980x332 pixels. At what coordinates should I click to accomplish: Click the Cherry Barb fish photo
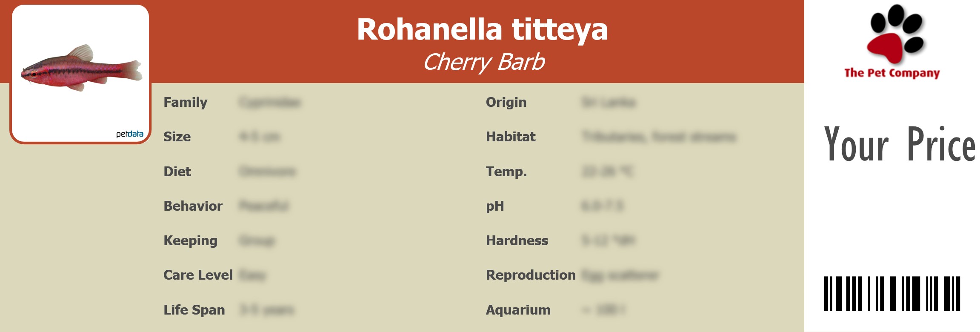point(81,68)
